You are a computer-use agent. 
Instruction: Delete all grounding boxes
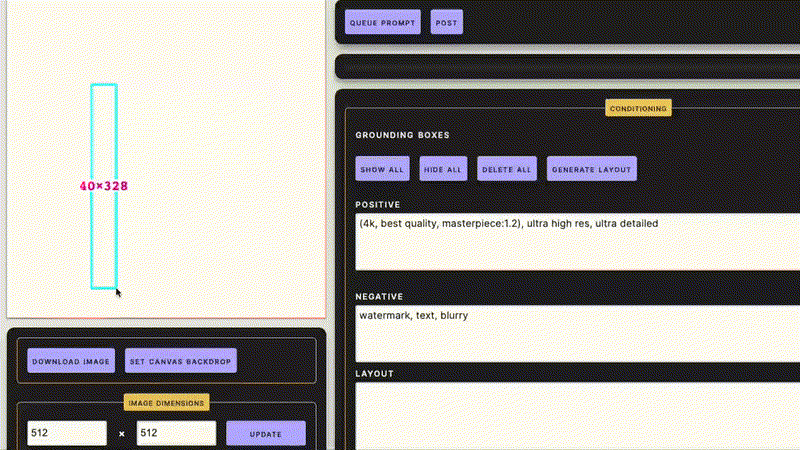tap(507, 169)
